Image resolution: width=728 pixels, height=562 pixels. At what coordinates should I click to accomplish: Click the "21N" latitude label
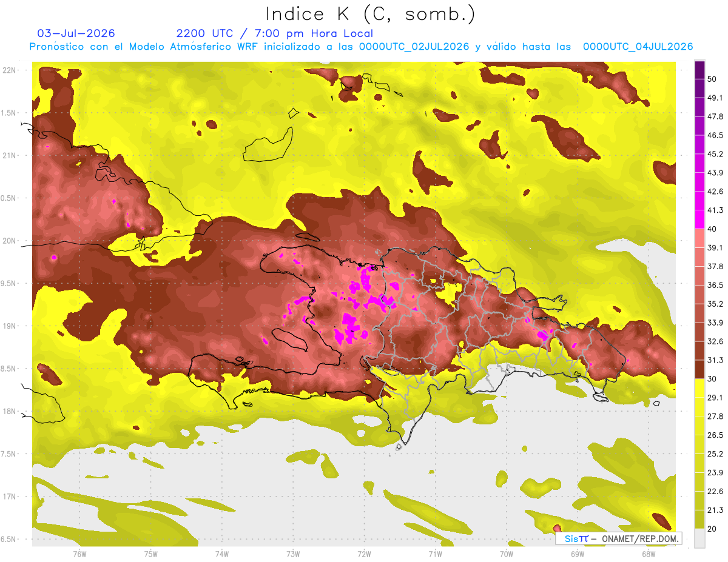click(x=9, y=155)
